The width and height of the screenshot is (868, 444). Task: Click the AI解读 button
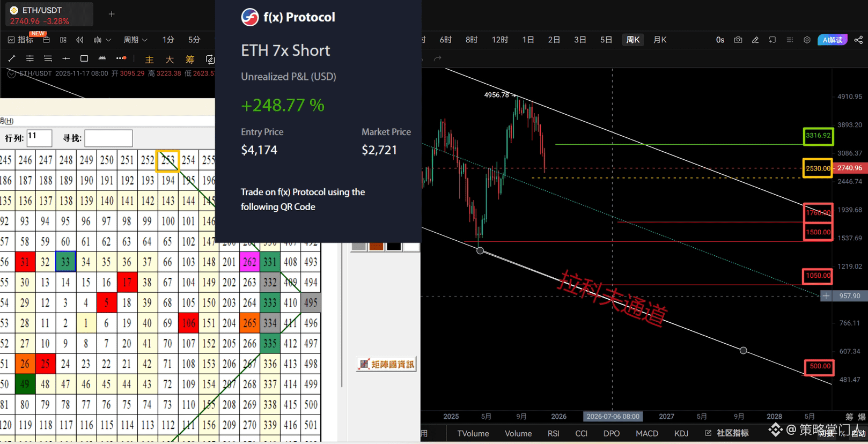click(x=832, y=40)
